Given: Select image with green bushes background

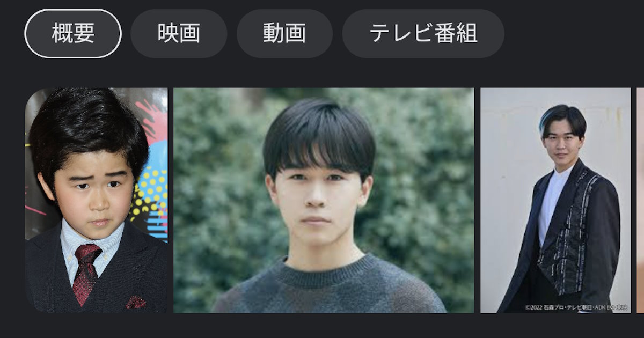Looking at the screenshot, I should pos(324,200).
